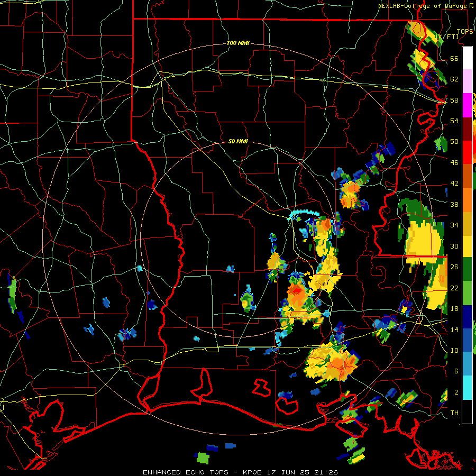Image resolution: width=476 pixels, height=476 pixels.
Task: Click the legend value "22"
Action: point(454,288)
